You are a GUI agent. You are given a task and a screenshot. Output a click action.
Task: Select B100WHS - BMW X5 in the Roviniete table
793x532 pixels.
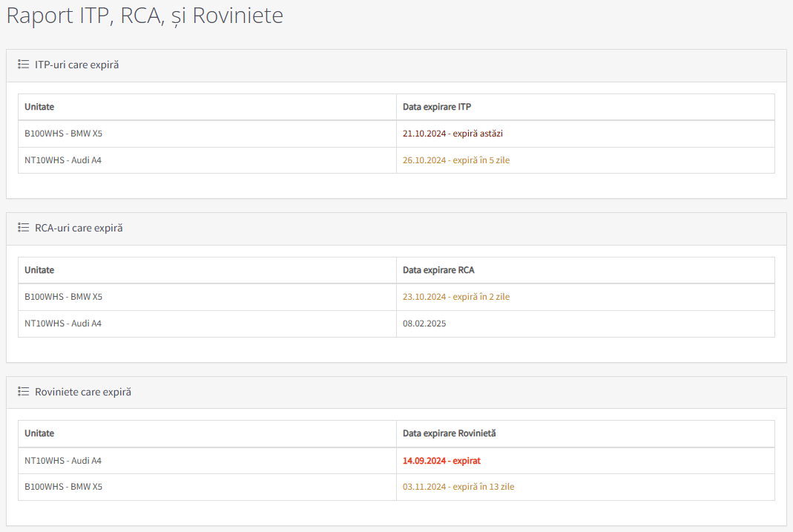[63, 487]
